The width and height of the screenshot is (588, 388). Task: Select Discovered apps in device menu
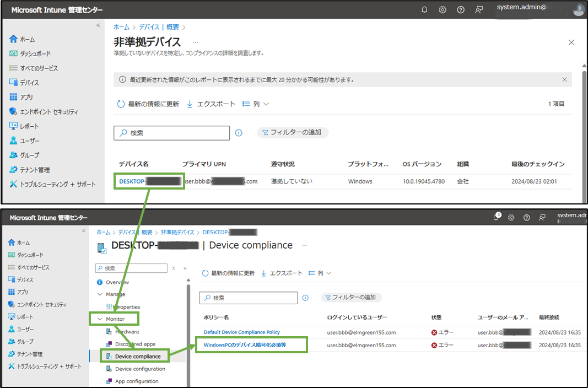click(131, 344)
